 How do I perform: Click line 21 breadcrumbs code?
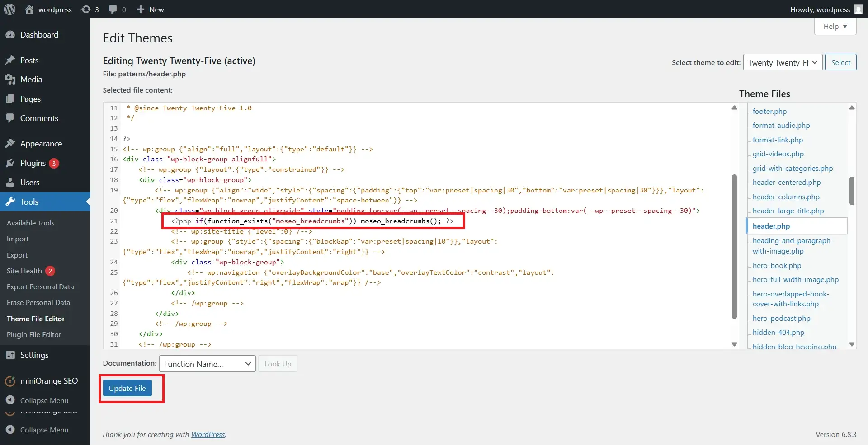click(312, 221)
